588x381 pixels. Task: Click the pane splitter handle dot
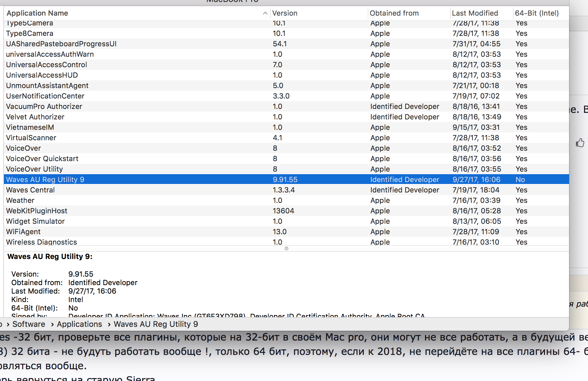coord(286,249)
